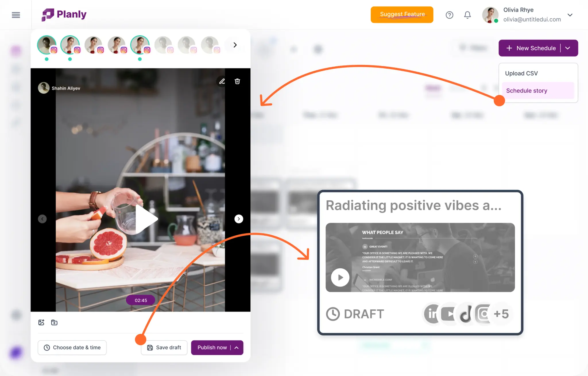The width and height of the screenshot is (588, 376).
Task: Click the carousel next arrow on post
Action: (238, 219)
